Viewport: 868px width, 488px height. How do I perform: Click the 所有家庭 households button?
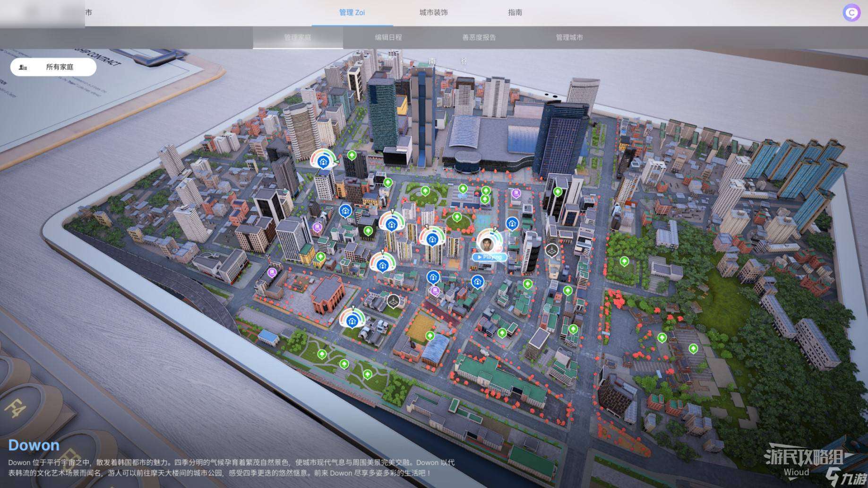point(53,67)
